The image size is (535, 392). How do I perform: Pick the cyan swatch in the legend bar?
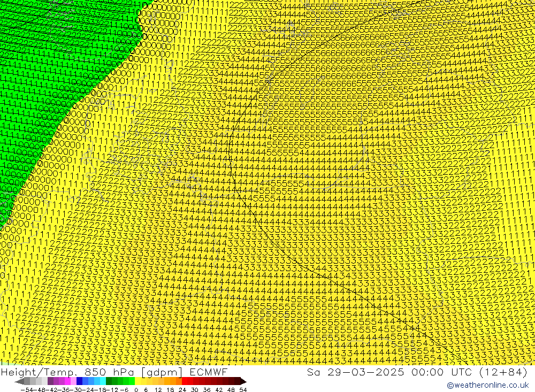coord(103,381)
